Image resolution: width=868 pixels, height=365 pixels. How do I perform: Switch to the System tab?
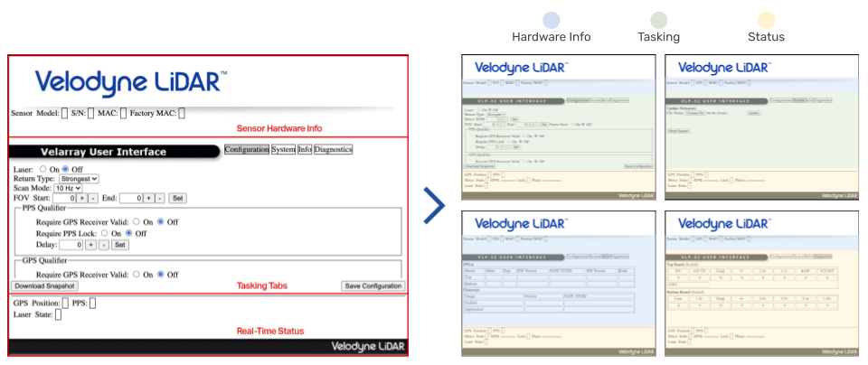point(283,149)
